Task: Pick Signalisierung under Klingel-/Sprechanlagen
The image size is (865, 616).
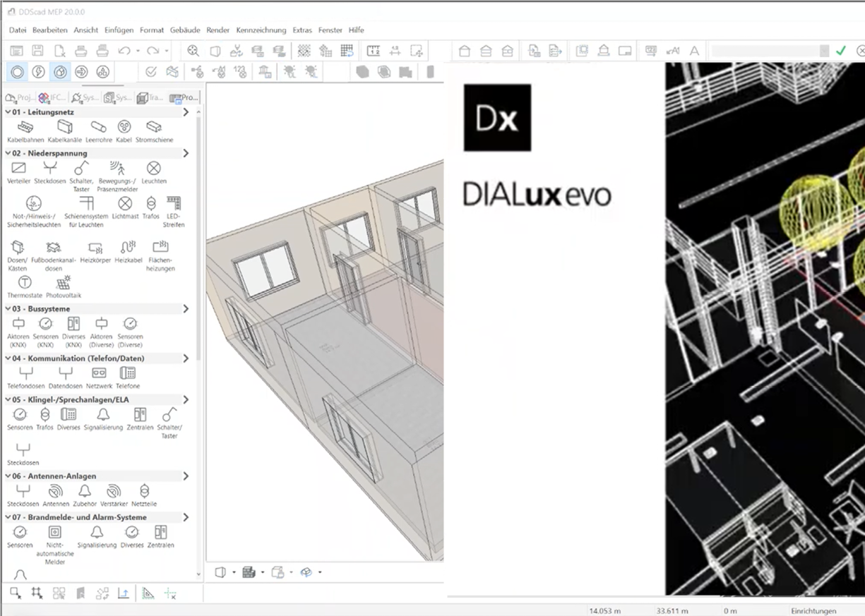Action: click(x=103, y=418)
